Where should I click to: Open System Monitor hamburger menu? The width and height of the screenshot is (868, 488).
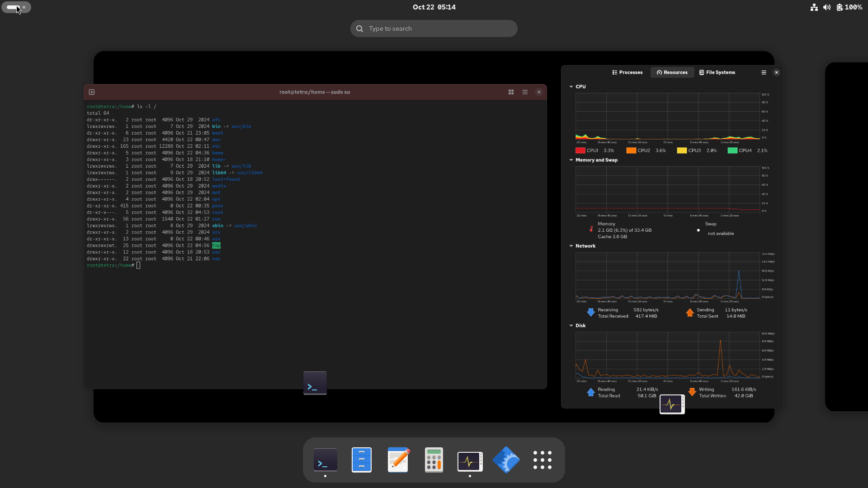(x=764, y=72)
